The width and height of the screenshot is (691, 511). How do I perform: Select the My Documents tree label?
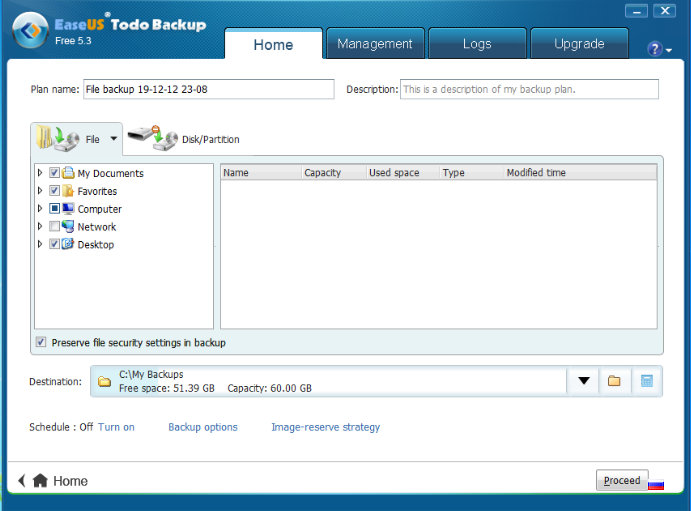[x=111, y=173]
